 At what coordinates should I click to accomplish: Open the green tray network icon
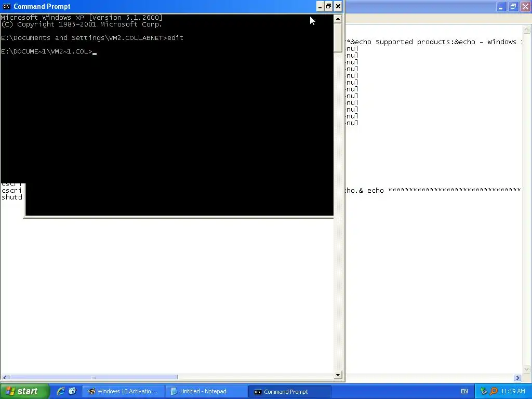pyautogui.click(x=484, y=392)
